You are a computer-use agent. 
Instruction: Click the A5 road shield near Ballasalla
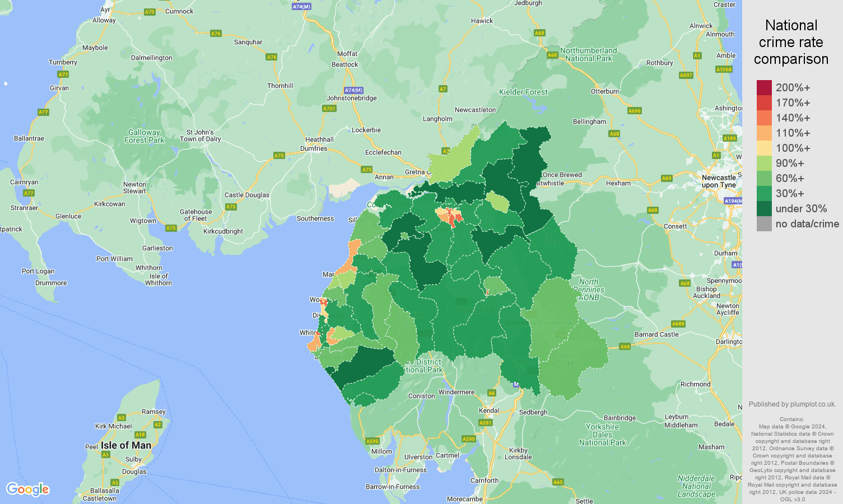point(115,483)
